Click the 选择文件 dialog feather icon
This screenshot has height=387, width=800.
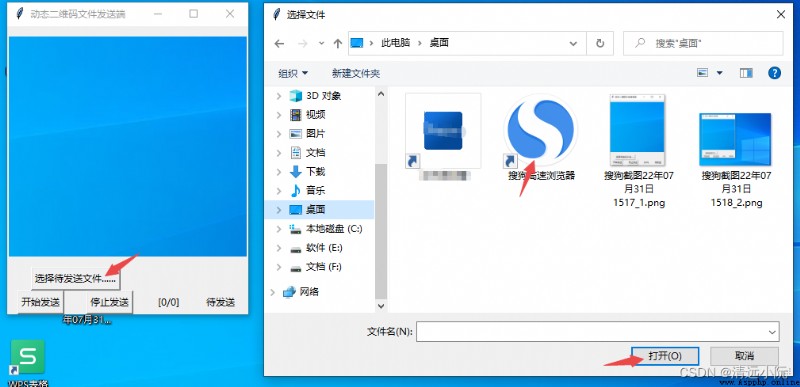[277, 14]
